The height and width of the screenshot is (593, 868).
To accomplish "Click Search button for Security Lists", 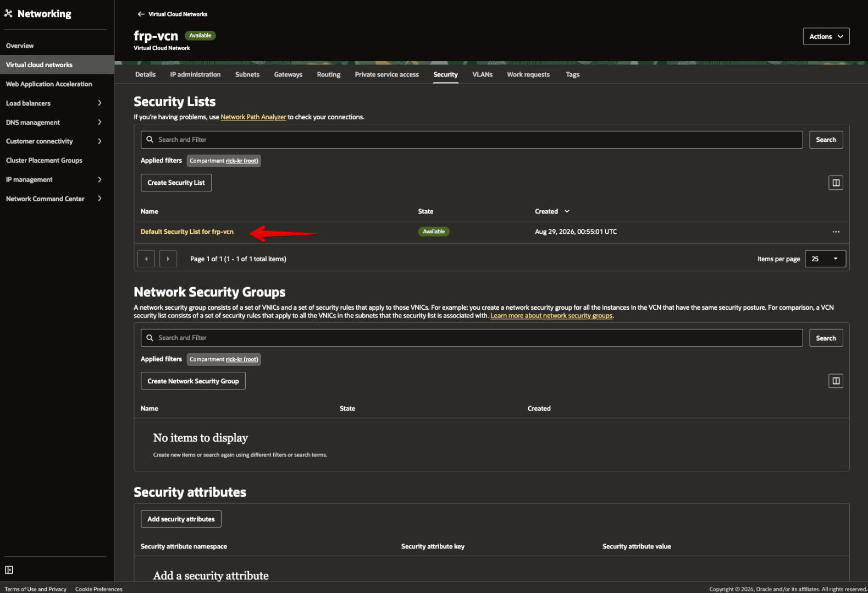I will tap(826, 140).
